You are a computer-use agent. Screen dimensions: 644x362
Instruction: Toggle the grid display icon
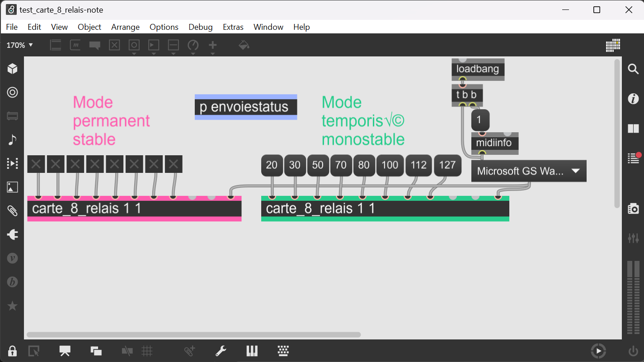(x=146, y=351)
